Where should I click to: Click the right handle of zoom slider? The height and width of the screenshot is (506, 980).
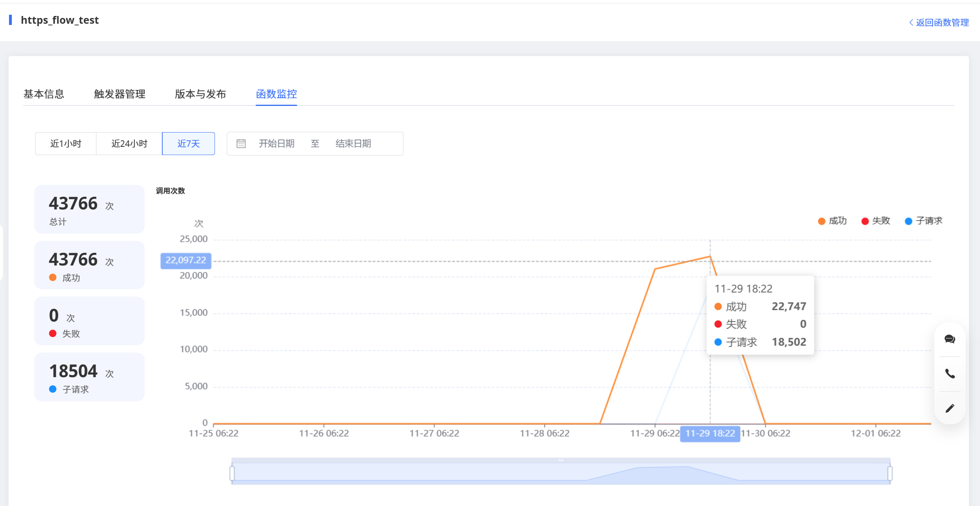coord(890,473)
